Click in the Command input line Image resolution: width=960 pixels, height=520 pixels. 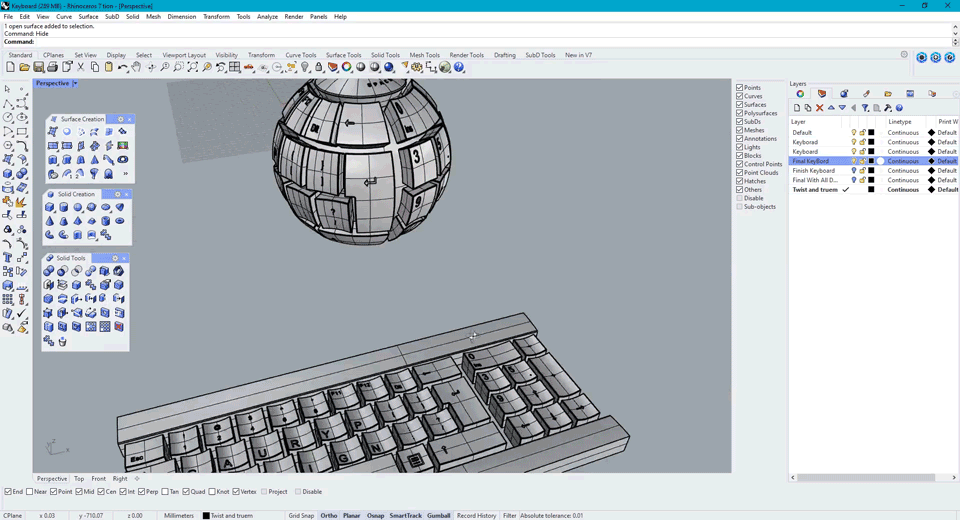click(x=490, y=42)
